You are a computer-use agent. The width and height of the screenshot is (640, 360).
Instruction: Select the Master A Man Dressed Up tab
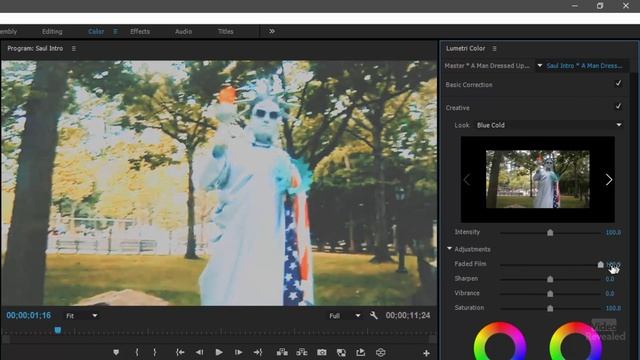tap(487, 65)
